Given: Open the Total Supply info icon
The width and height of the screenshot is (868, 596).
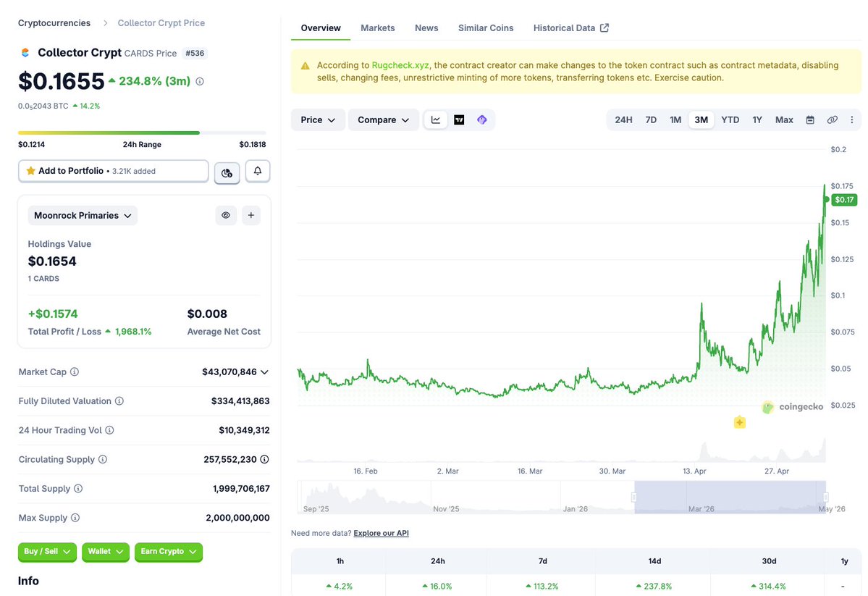Looking at the screenshot, I should click(x=78, y=489).
